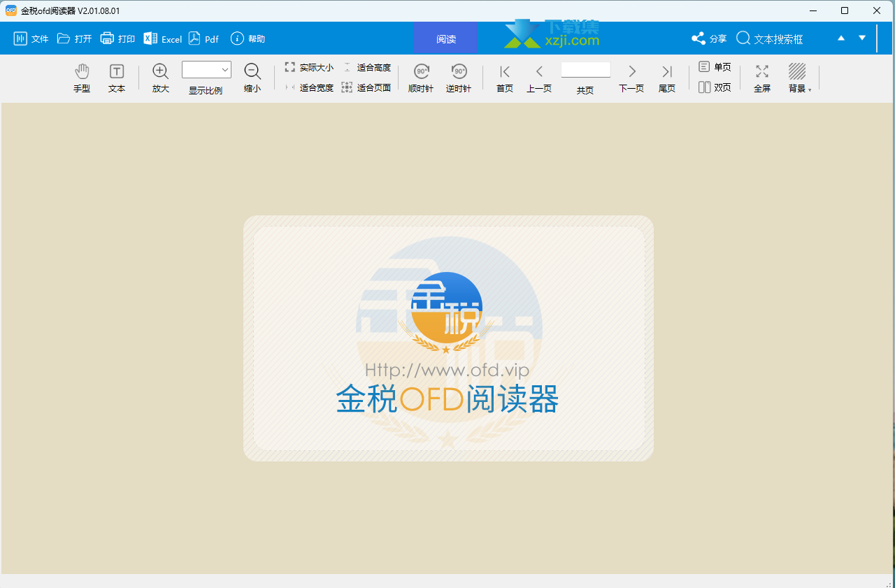
Task: Jump to first page with 首页
Action: [x=505, y=78]
